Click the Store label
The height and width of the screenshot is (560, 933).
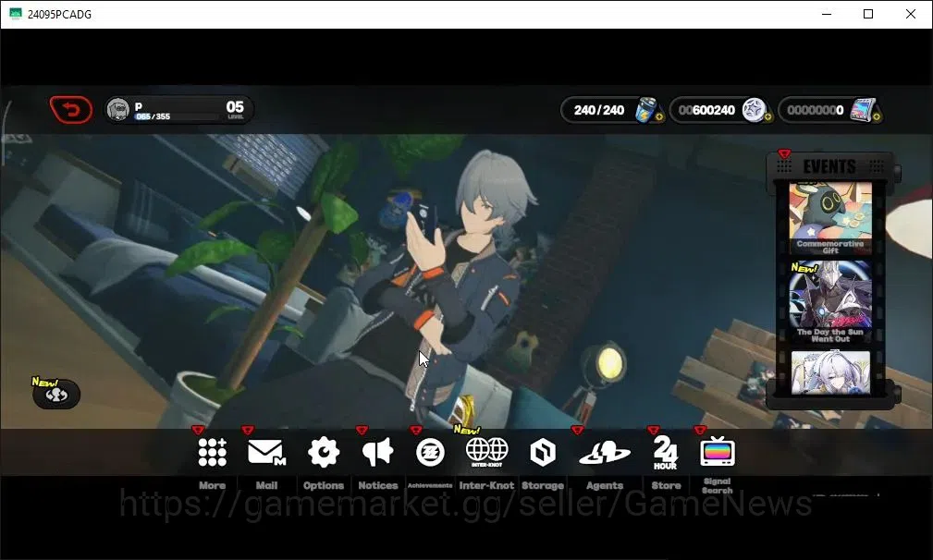(666, 486)
